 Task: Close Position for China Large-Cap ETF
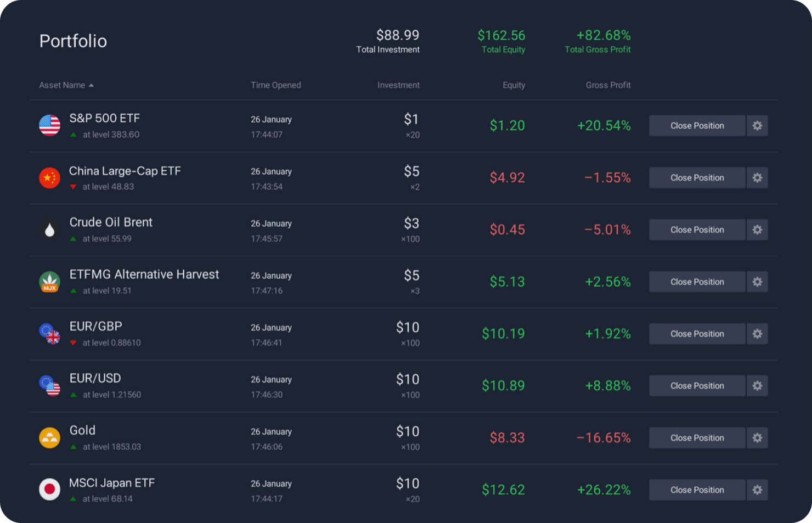(x=697, y=178)
